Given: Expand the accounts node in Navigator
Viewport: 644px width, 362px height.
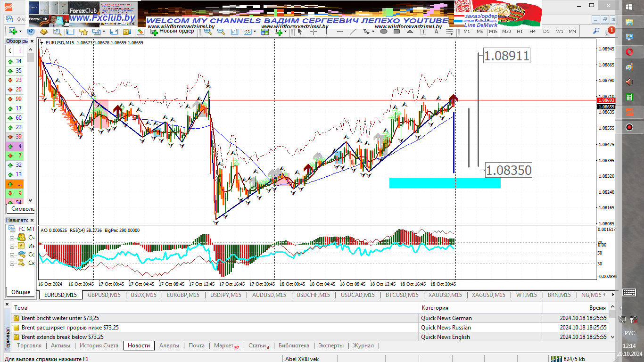Looking at the screenshot, I should click(x=12, y=238).
